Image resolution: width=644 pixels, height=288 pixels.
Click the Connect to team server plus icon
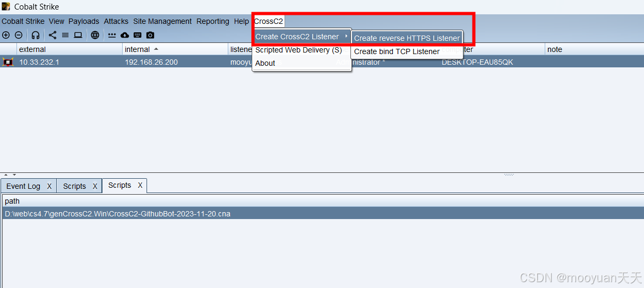(x=6, y=35)
